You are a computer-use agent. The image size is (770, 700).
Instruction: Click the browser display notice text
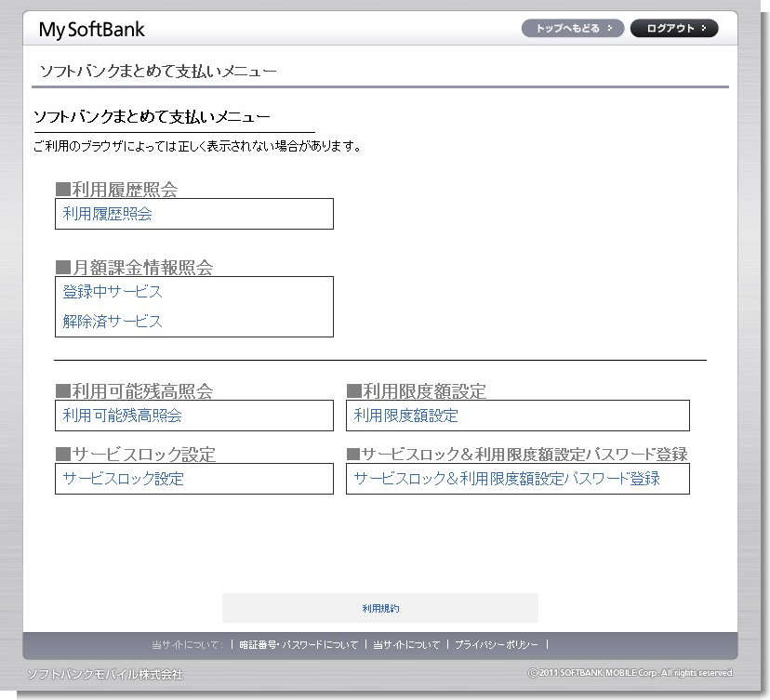[197, 146]
